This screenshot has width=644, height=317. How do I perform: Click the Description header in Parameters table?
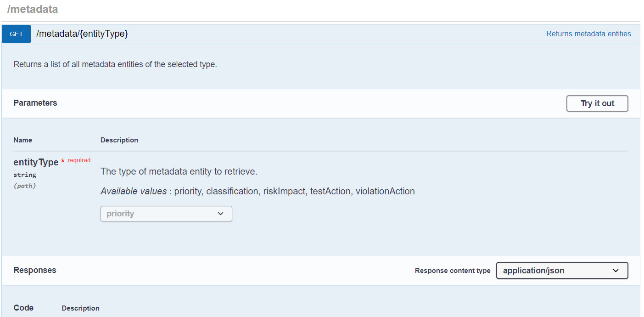coord(119,140)
